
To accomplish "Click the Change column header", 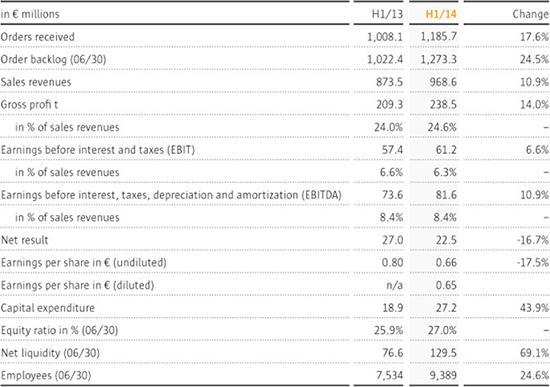I will click(x=531, y=14).
